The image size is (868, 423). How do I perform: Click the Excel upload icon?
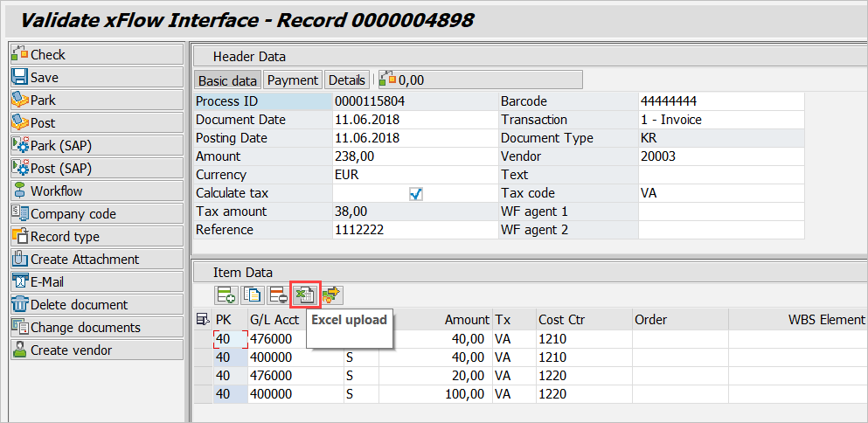pyautogui.click(x=306, y=295)
